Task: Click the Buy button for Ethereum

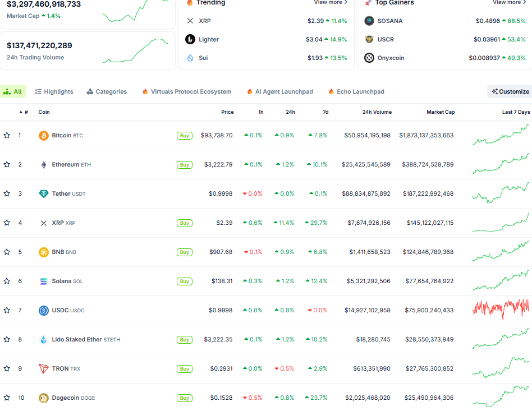Action: 184,165
